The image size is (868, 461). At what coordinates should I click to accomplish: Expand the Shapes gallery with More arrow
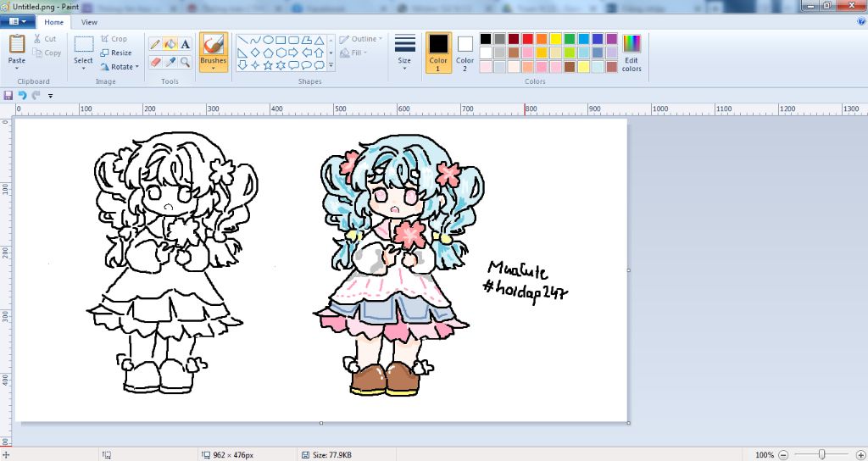click(x=331, y=65)
